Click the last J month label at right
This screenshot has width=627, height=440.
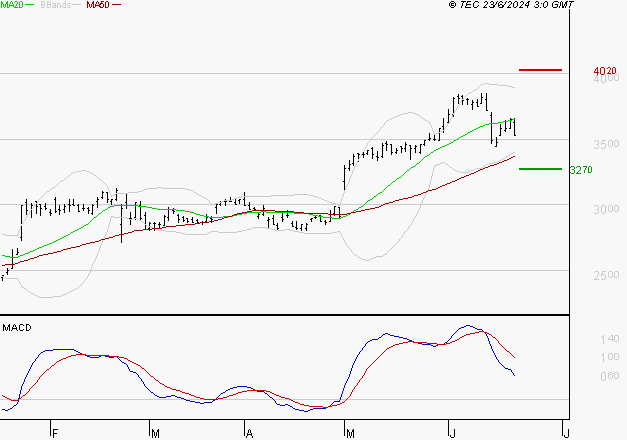point(566,434)
